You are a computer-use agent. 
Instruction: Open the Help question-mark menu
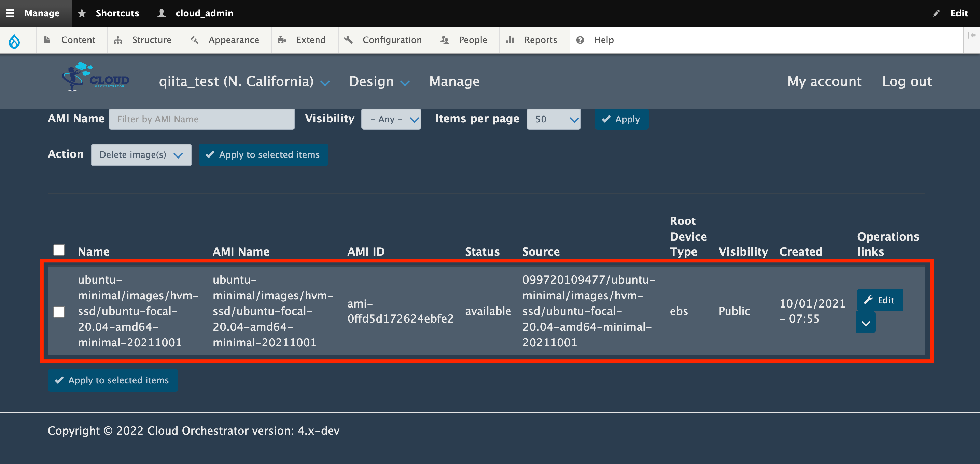[596, 40]
